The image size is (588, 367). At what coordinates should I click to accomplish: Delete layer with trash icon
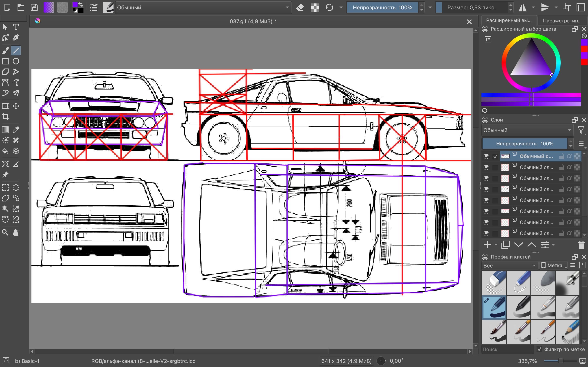[581, 245]
